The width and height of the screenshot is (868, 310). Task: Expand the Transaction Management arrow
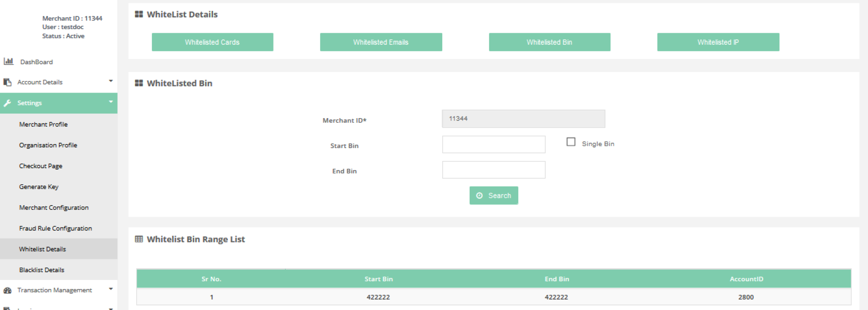click(x=111, y=289)
